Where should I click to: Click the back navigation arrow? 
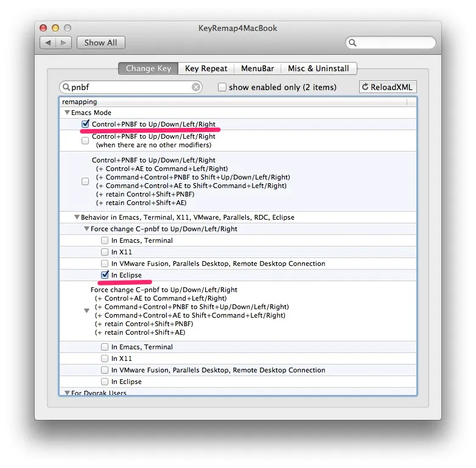click(x=48, y=43)
